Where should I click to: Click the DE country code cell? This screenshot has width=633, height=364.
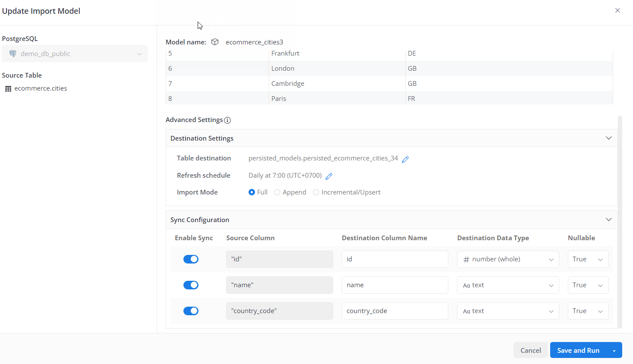[509, 53]
